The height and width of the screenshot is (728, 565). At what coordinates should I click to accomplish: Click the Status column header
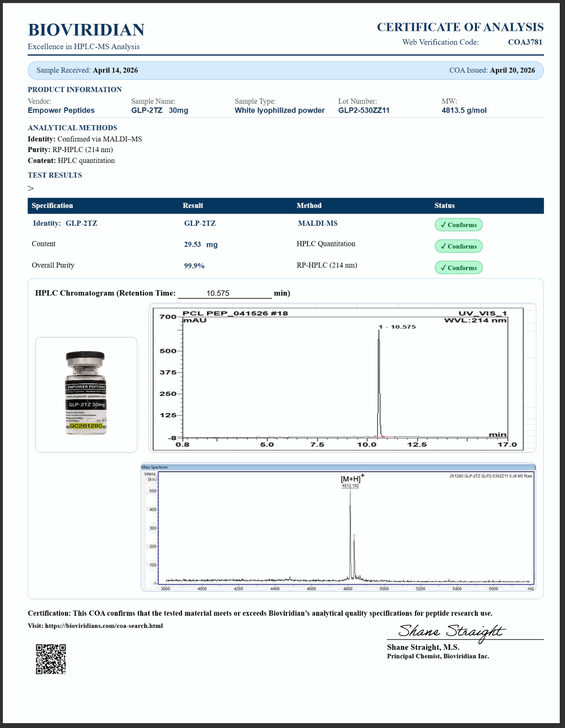pyautogui.click(x=445, y=206)
